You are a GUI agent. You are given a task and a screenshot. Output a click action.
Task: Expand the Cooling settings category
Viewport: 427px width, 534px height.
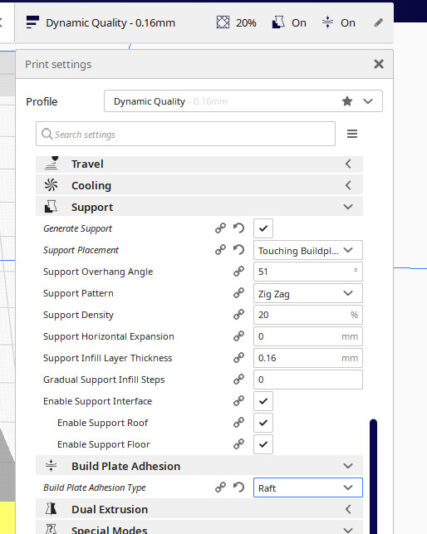[x=199, y=186]
